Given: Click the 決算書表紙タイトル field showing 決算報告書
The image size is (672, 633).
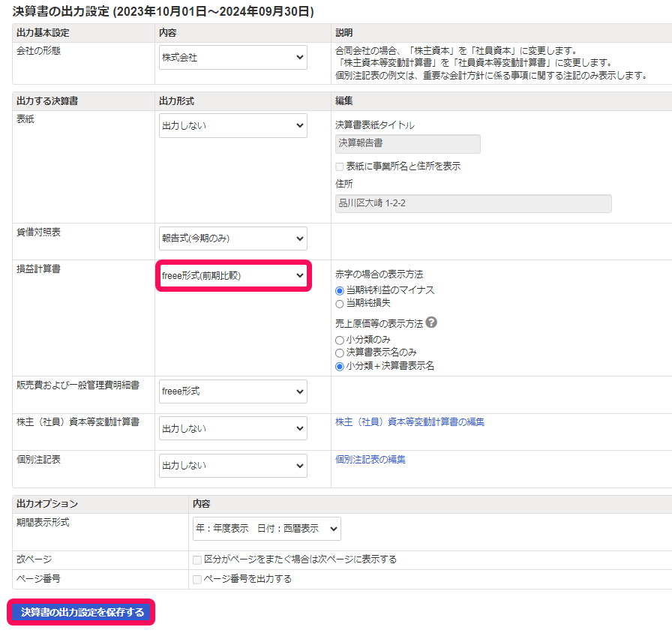Looking at the screenshot, I should [407, 143].
